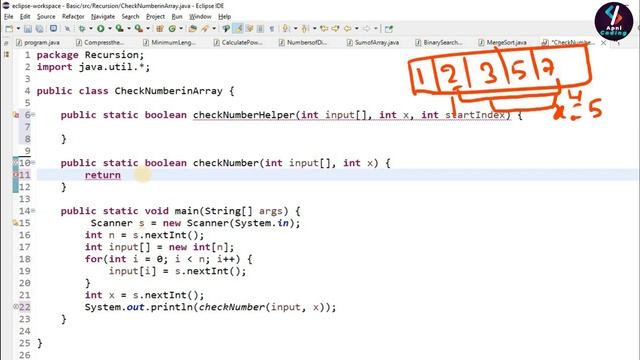Click 'Scanner s = new Scanner' on line 15

[160, 223]
